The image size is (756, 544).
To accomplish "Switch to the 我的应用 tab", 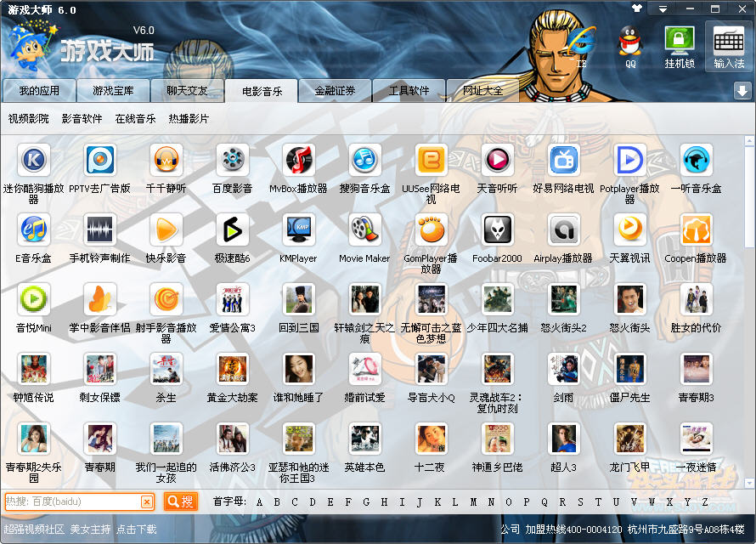I will (39, 91).
